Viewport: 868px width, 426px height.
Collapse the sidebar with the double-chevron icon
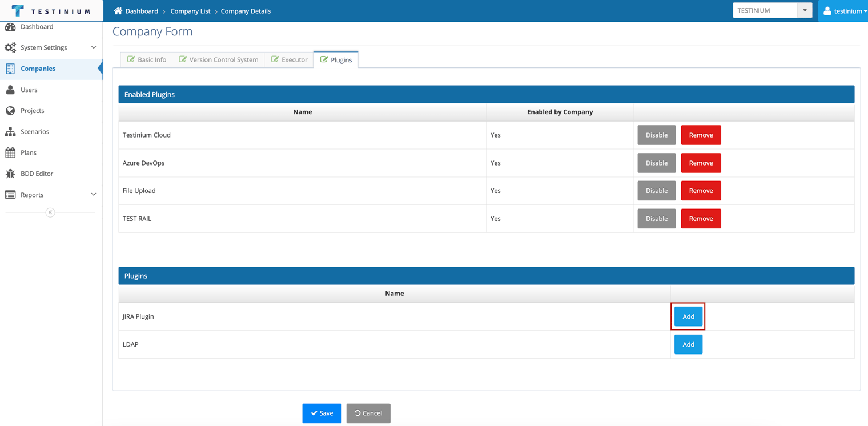click(50, 212)
